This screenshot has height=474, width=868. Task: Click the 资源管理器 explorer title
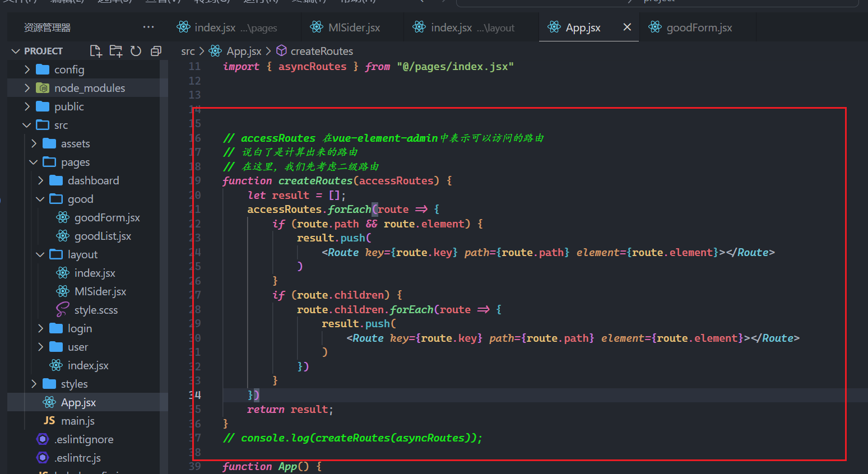tap(47, 27)
